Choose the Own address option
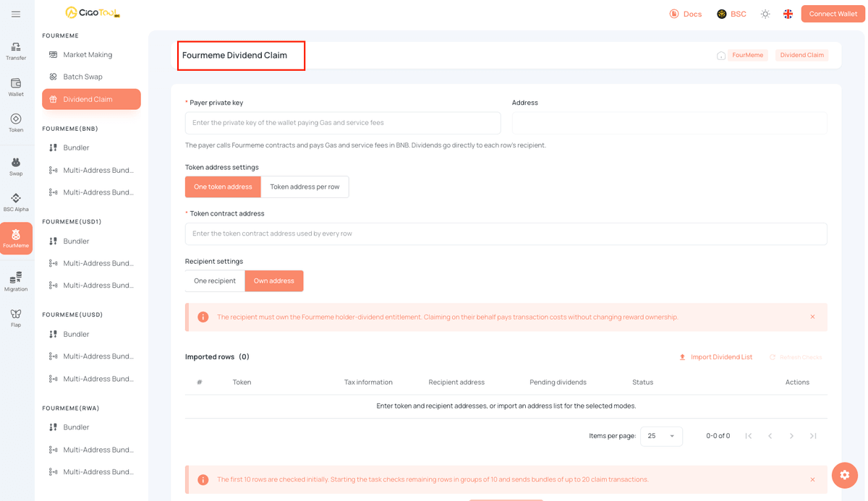The width and height of the screenshot is (868, 501). 274,281
